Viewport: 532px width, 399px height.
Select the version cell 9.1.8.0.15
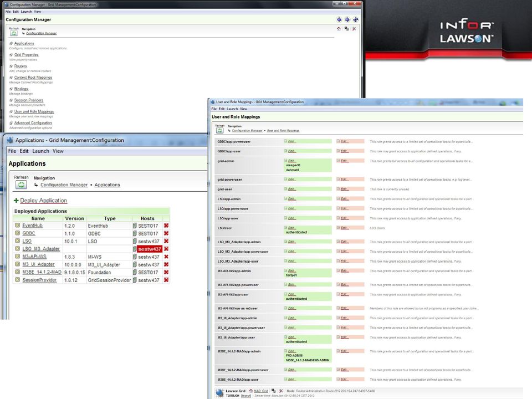[x=75, y=273]
